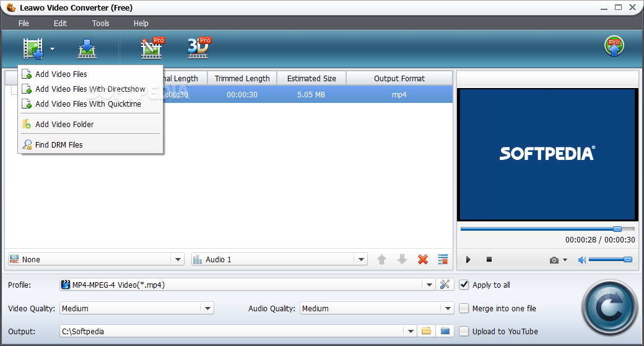
Task: Click the Trimmed Length column header
Action: (x=242, y=78)
